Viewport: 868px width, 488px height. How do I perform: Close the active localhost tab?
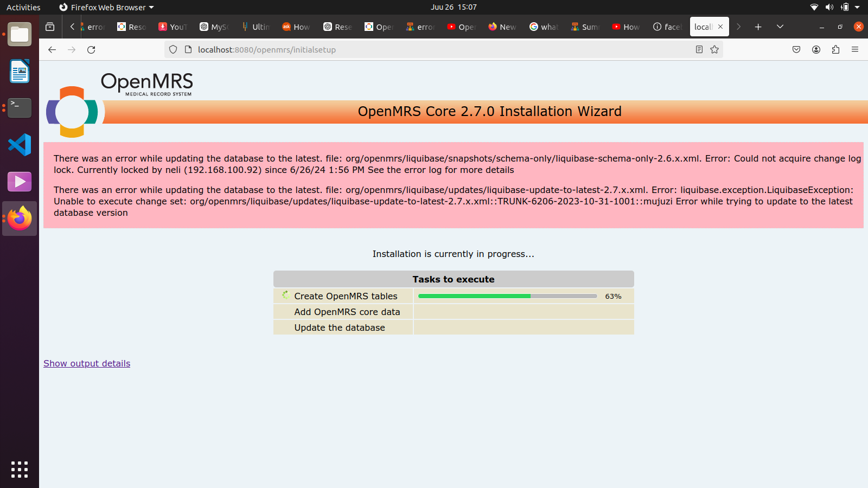point(720,27)
